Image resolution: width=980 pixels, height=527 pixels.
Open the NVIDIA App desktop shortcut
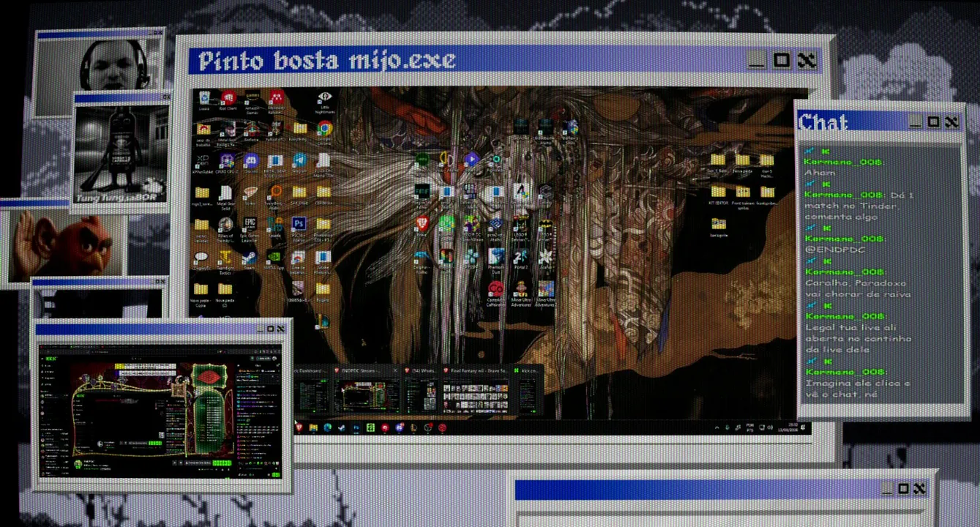coord(274,259)
